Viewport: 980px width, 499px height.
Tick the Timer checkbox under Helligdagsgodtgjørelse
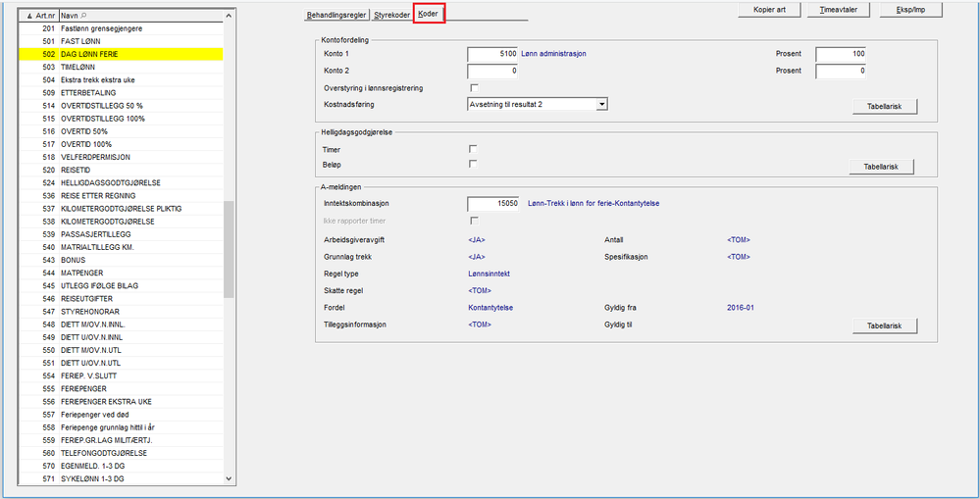coord(474,149)
